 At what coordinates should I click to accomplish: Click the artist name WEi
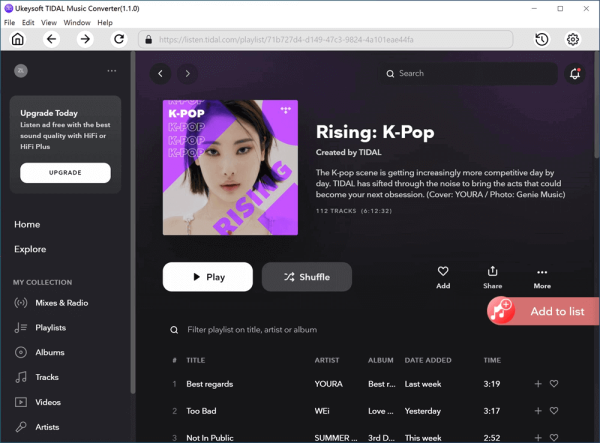pos(322,411)
